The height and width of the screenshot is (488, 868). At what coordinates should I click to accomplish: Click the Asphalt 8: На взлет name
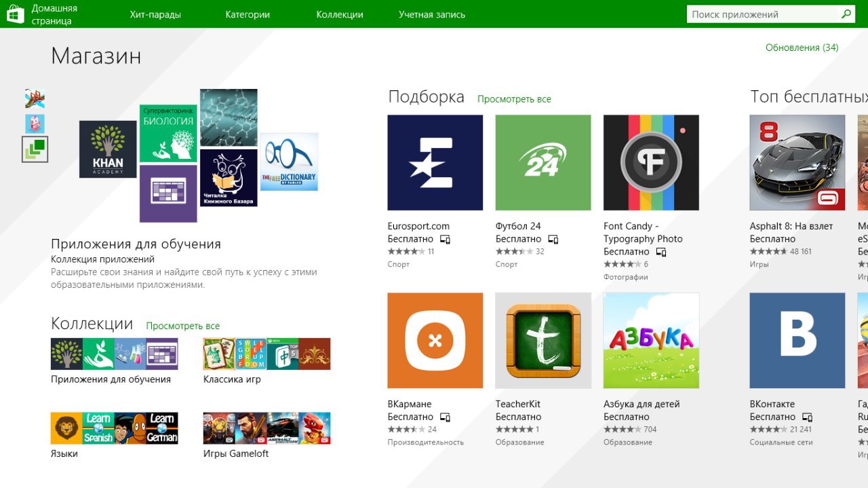tap(791, 226)
